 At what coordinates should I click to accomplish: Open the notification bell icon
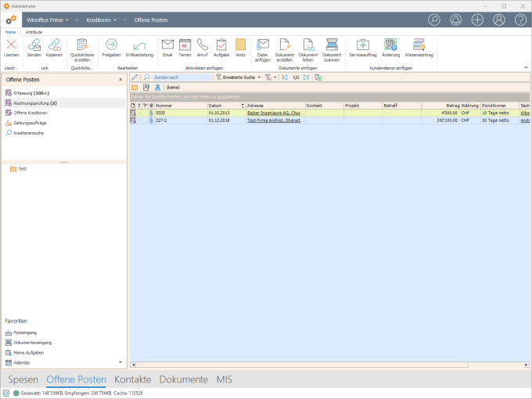[x=456, y=20]
